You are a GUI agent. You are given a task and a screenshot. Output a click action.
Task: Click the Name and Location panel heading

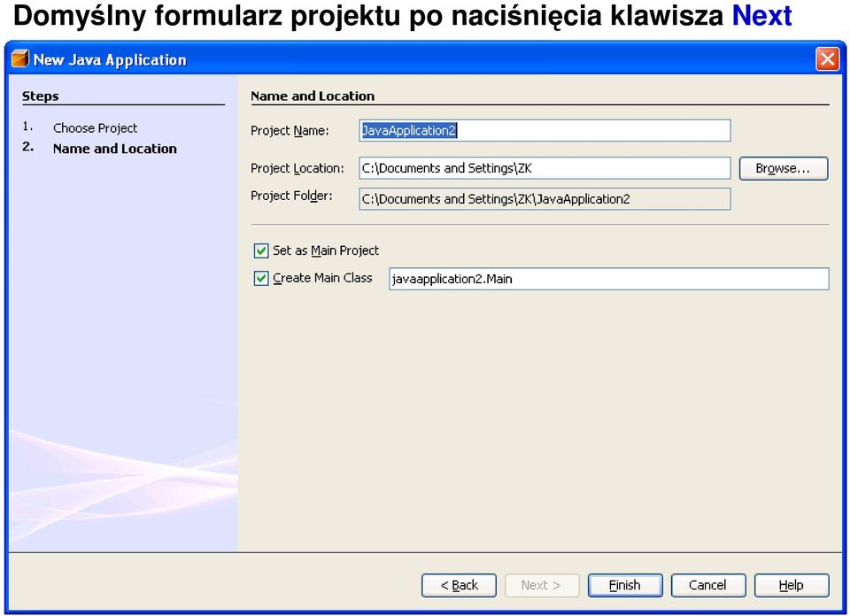(313, 96)
